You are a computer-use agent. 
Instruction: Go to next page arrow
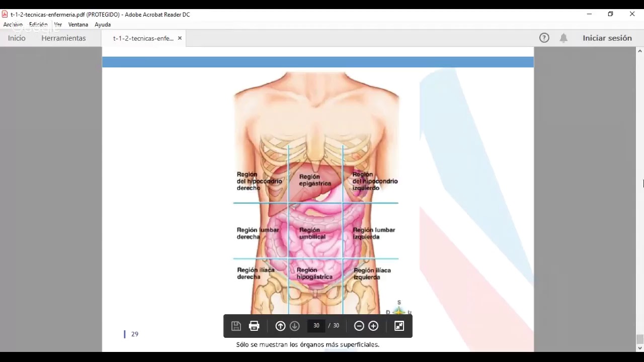295,326
